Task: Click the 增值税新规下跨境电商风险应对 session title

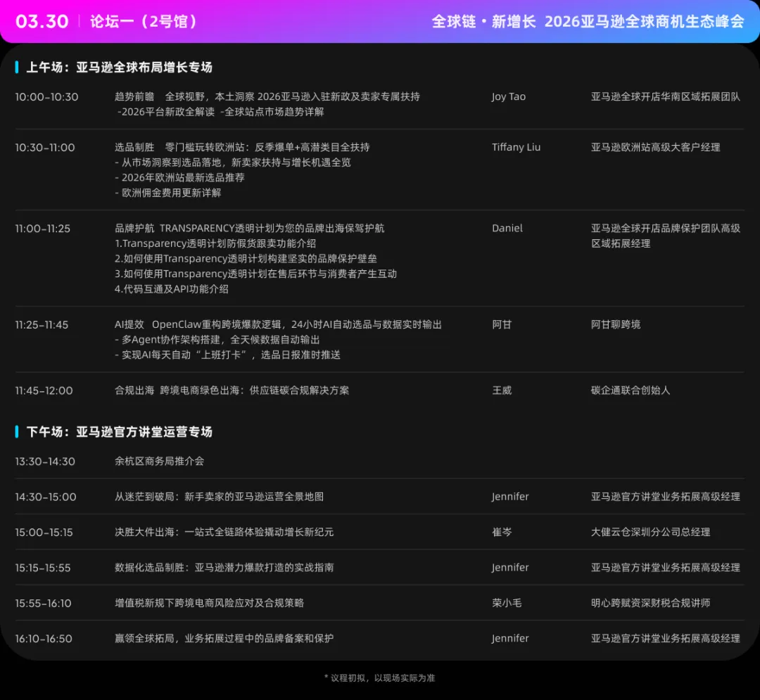Action: tap(210, 603)
